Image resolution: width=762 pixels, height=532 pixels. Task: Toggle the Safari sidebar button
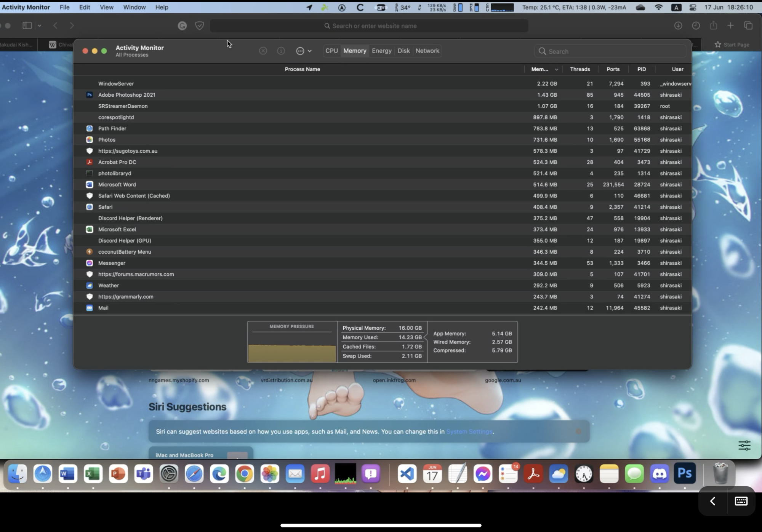click(27, 26)
